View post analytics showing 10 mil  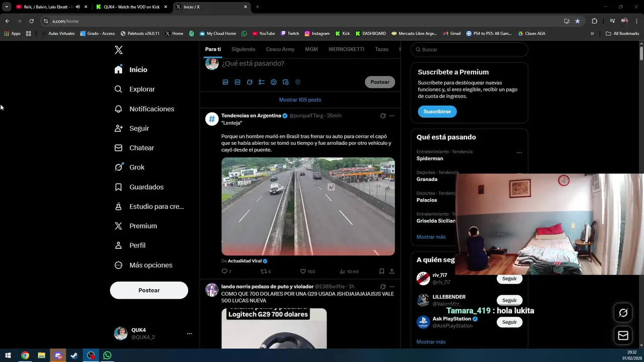pos(349,271)
